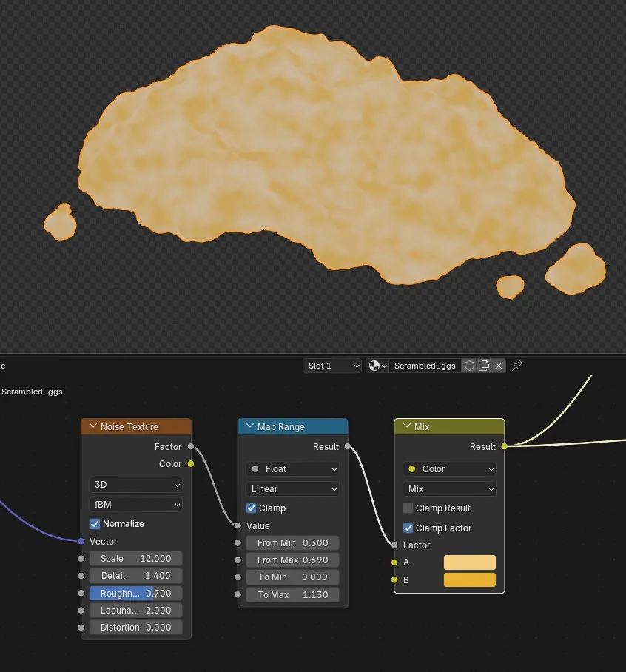Open the fBM noise type dropdown

(x=136, y=505)
